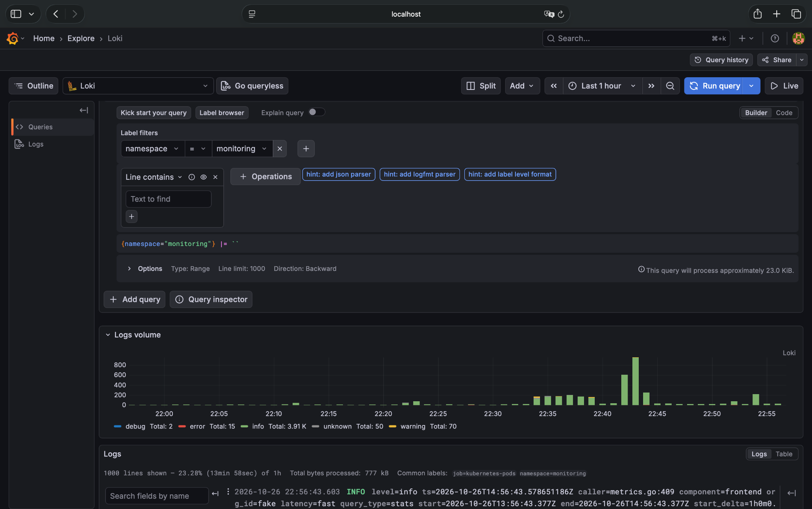Image resolution: width=812 pixels, height=509 pixels.
Task: Add another text filter with the small plus
Action: (132, 217)
